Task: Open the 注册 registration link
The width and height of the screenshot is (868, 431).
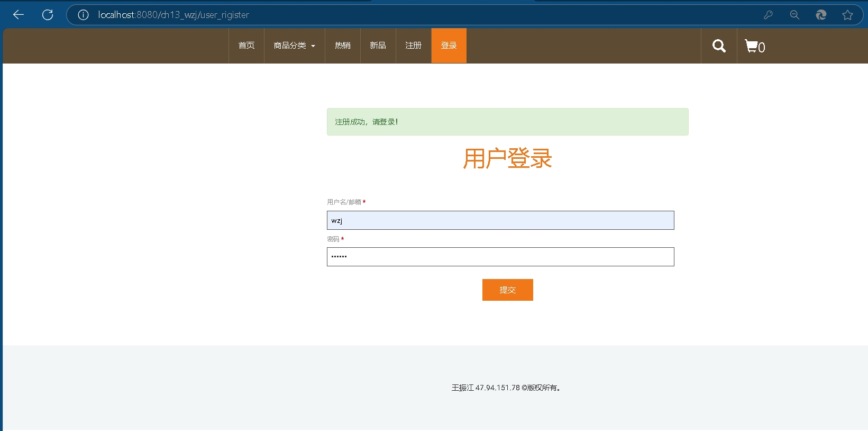Action: tap(413, 46)
